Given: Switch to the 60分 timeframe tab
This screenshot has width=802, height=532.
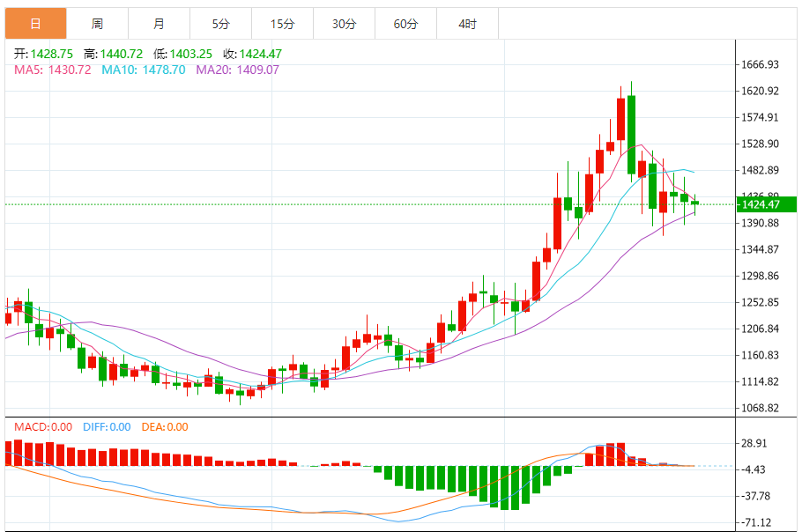Looking at the screenshot, I should point(405,24).
